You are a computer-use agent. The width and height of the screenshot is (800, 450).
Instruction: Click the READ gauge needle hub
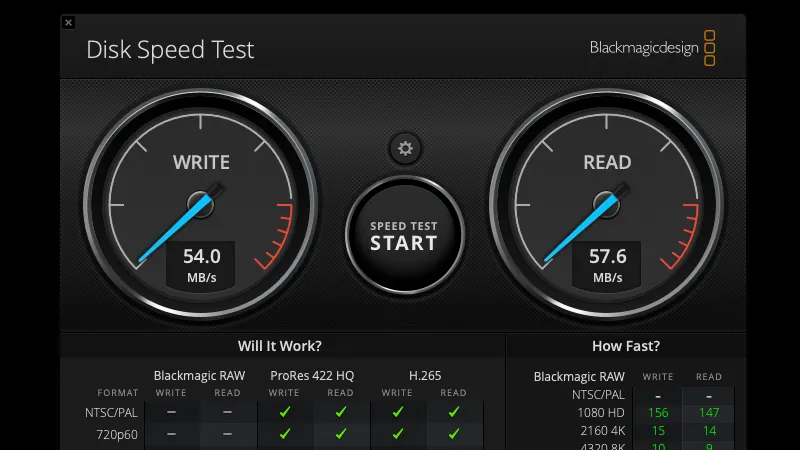pos(606,205)
